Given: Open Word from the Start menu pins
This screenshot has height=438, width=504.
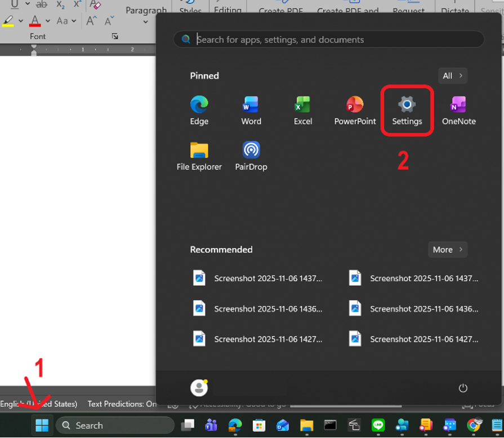Looking at the screenshot, I should (x=251, y=110).
